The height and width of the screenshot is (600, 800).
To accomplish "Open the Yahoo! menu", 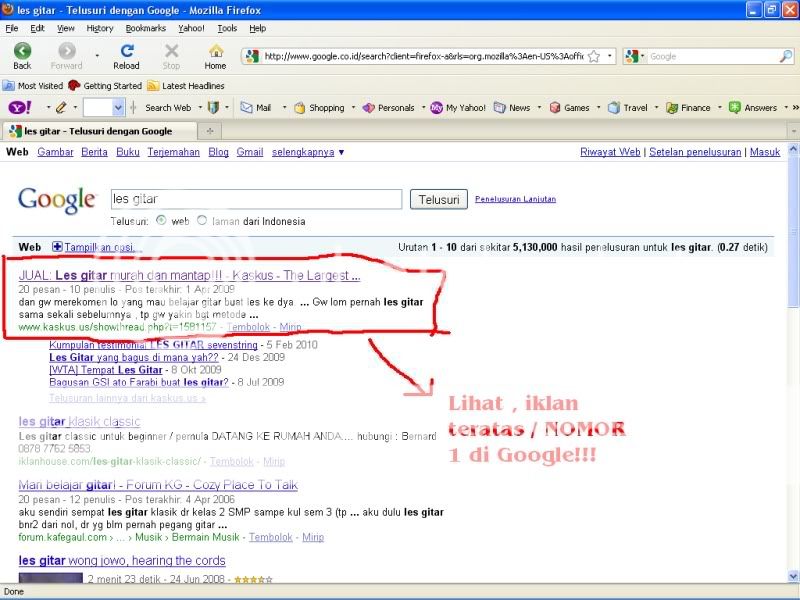I will pos(191,29).
